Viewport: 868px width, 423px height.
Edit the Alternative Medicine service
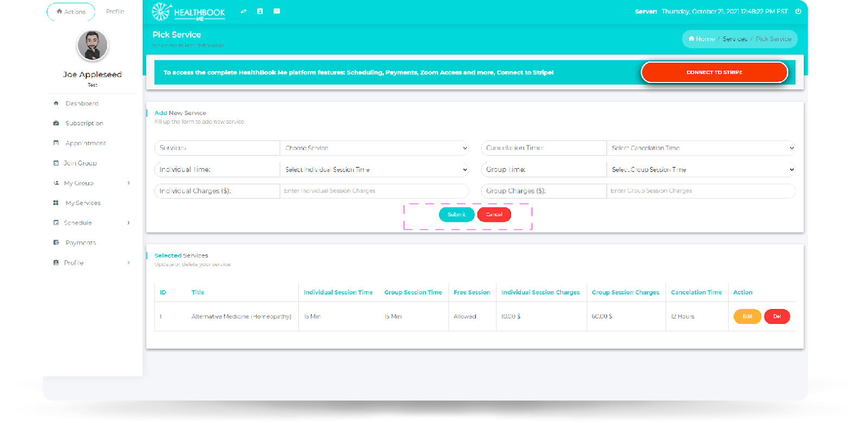pos(748,316)
